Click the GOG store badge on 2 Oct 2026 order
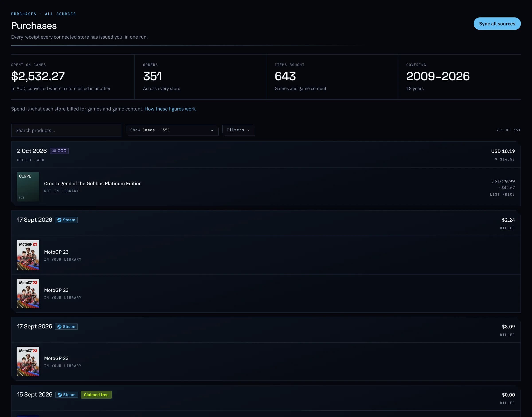 59,151
